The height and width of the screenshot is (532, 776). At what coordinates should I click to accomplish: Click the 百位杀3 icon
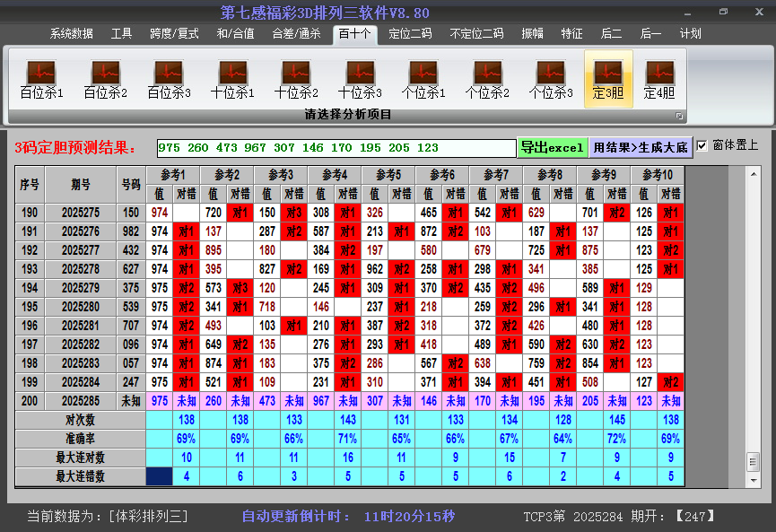point(169,79)
